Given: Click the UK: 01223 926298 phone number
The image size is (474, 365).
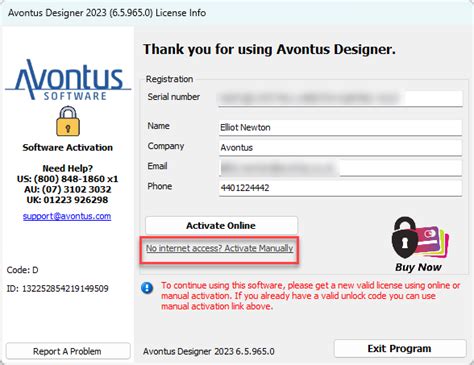Looking at the screenshot, I should pyautogui.click(x=68, y=200).
